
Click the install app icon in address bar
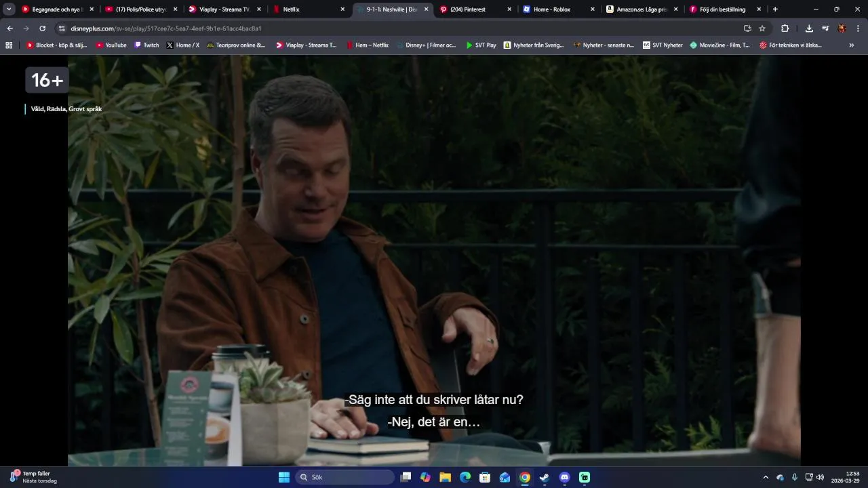747,28
